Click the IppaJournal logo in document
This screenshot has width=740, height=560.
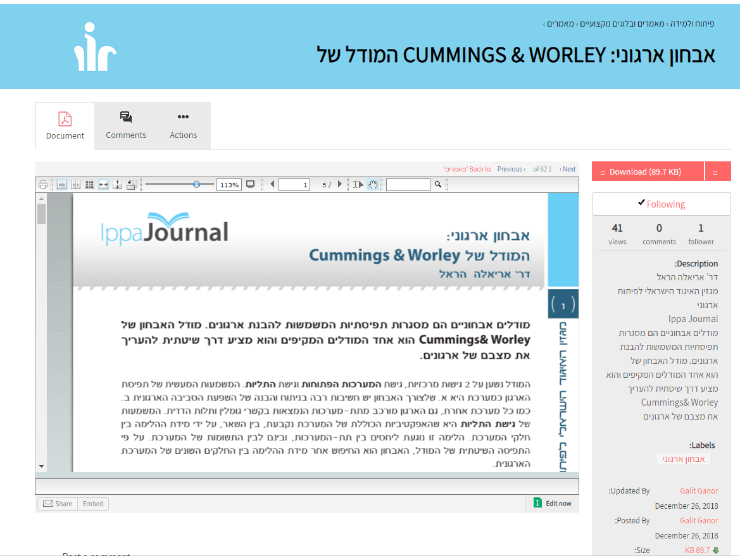(165, 229)
